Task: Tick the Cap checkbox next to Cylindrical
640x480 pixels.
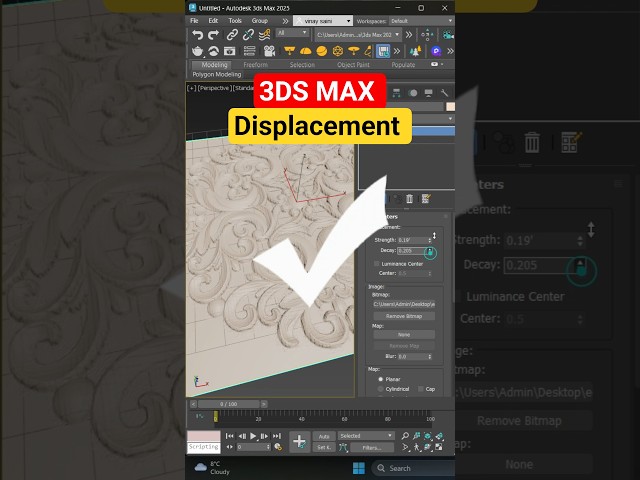Action: click(x=420, y=389)
